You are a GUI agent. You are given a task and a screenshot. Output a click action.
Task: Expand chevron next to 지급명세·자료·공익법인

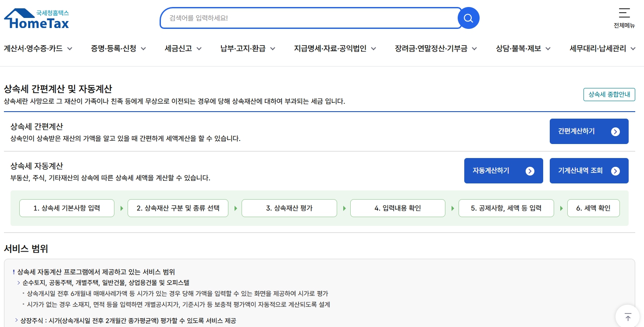click(374, 49)
